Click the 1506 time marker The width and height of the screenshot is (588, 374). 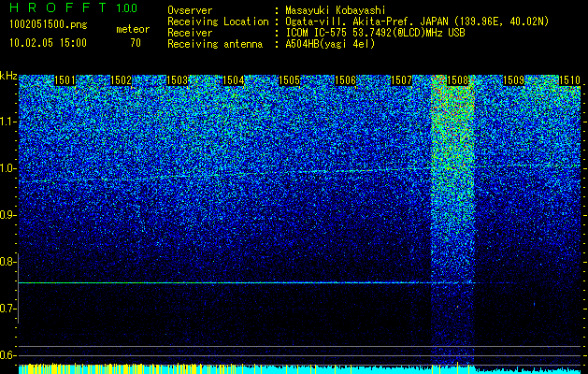345,80
